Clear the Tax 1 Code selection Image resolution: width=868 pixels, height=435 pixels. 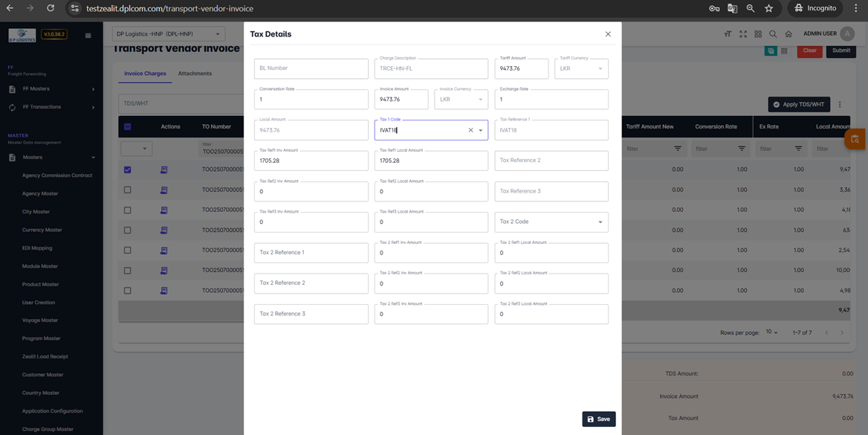[x=470, y=130]
